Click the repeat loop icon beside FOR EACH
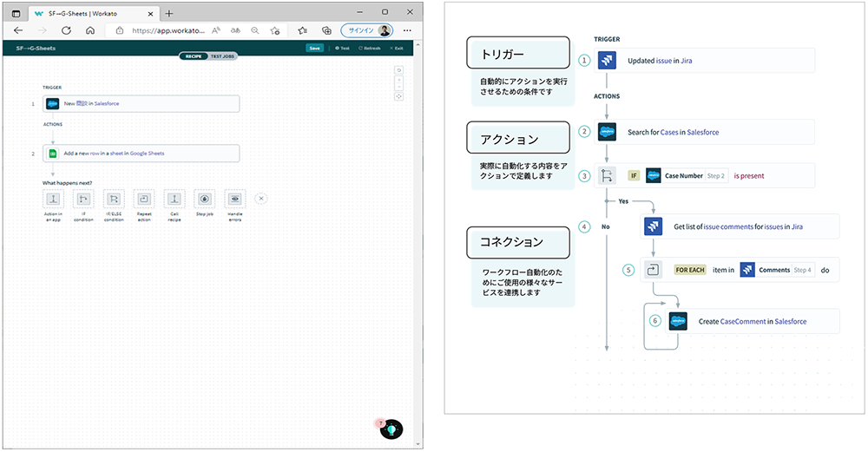Image resolution: width=868 pixels, height=452 pixels. [x=654, y=270]
